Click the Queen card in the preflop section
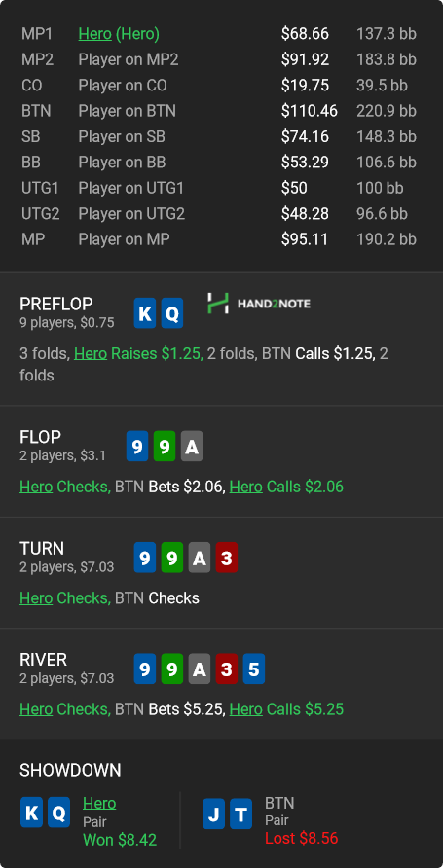The width and height of the screenshot is (443, 868). tap(172, 313)
